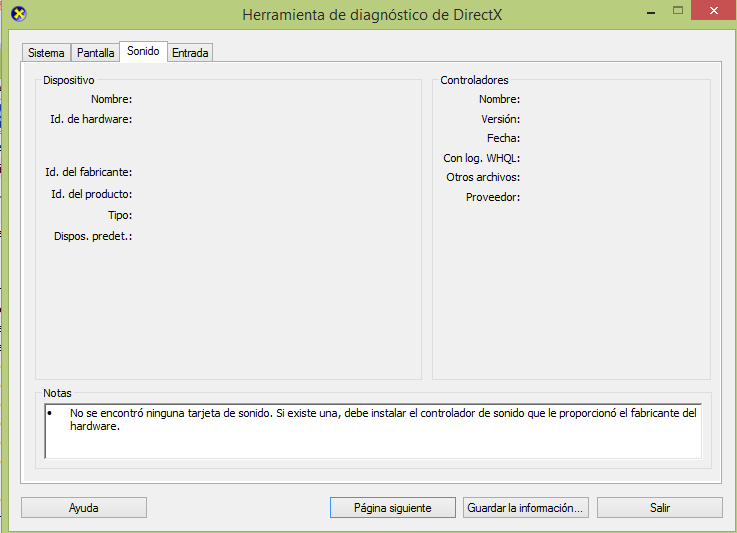Click the 'Id. de hardware:' label
This screenshot has width=737, height=533.
click(x=91, y=119)
